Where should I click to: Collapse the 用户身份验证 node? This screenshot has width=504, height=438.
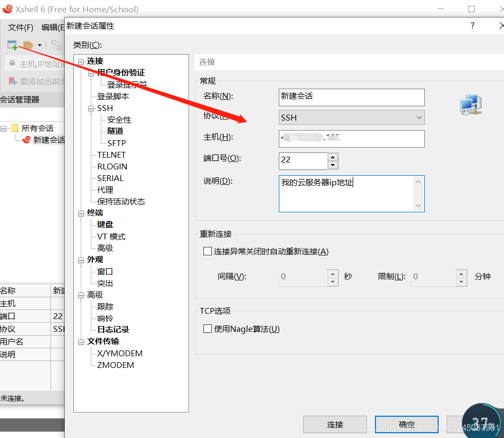91,73
